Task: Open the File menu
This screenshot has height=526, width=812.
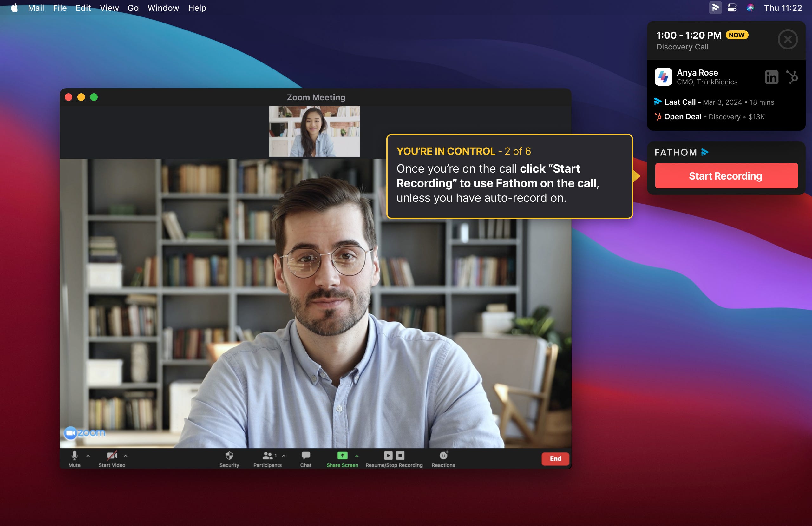Action: click(60, 8)
